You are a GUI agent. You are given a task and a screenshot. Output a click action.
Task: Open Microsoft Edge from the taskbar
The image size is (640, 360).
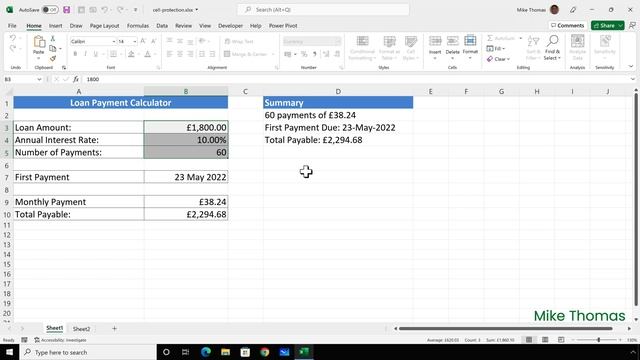pos(206,352)
